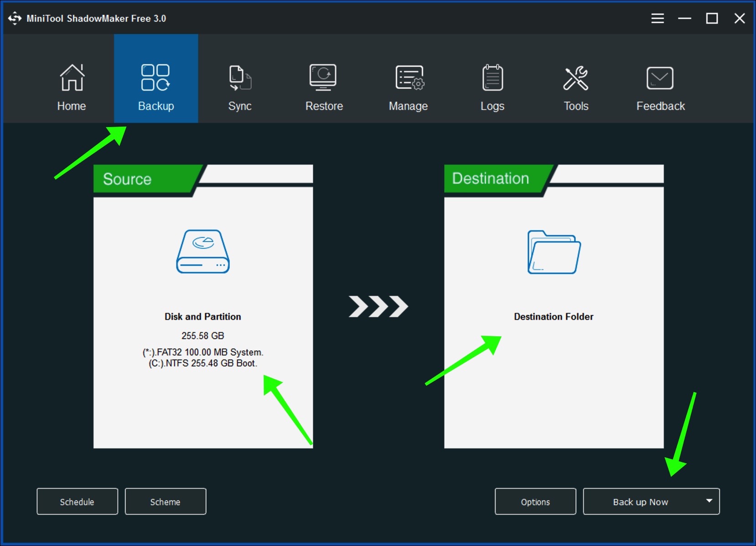Click the Scheme button

pos(166,501)
